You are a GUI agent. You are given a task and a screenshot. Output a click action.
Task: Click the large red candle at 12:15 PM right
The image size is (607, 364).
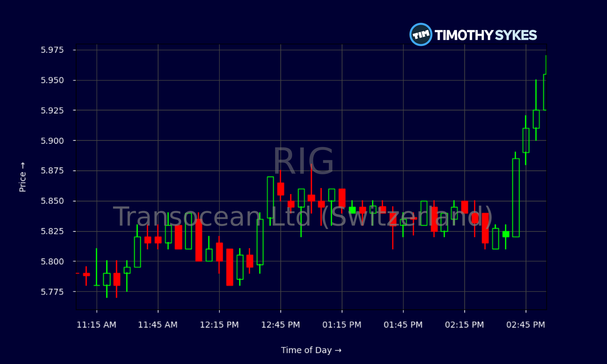point(230,267)
